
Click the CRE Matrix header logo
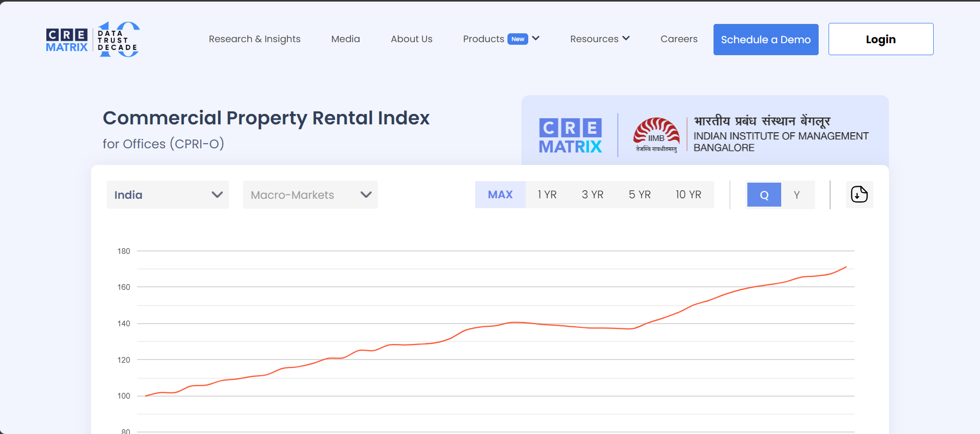point(93,40)
